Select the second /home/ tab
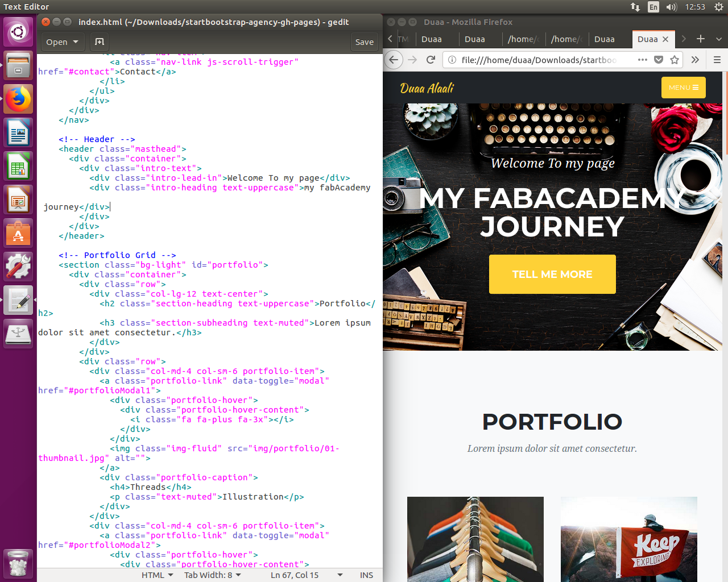 pos(566,39)
